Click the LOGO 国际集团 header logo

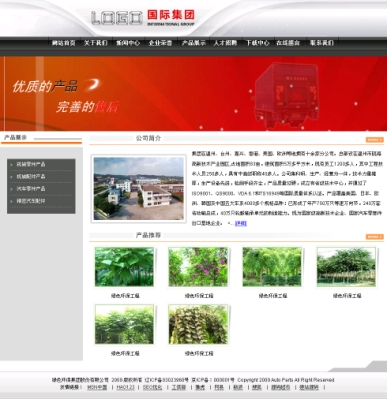click(x=143, y=18)
